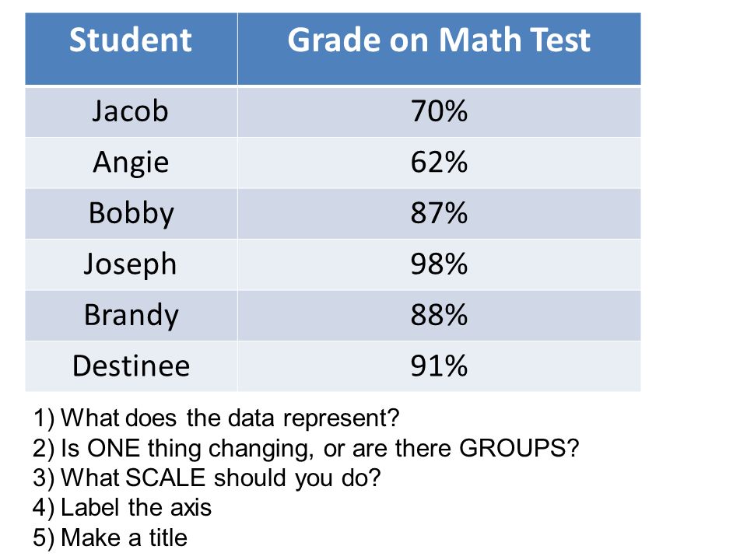
Task: Click question 3 about the SCALE
Action: (x=207, y=478)
